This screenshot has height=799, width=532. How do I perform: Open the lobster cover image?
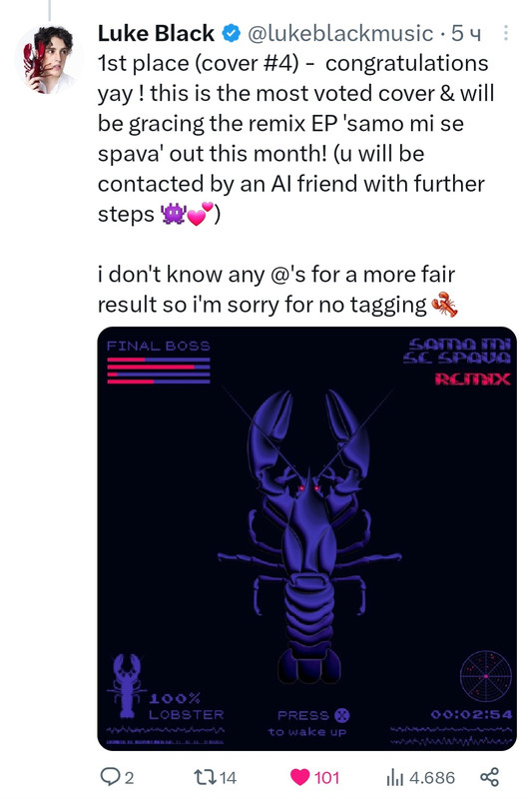click(x=307, y=538)
